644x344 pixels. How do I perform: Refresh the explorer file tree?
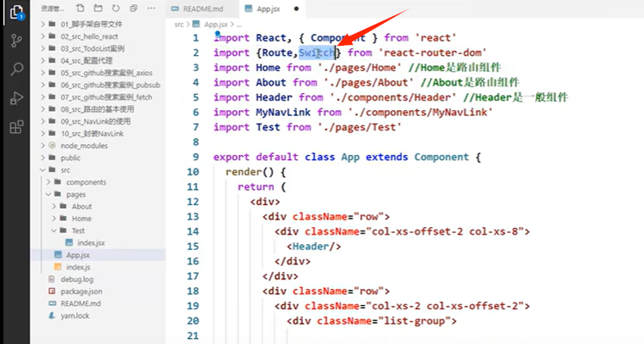tap(116, 8)
